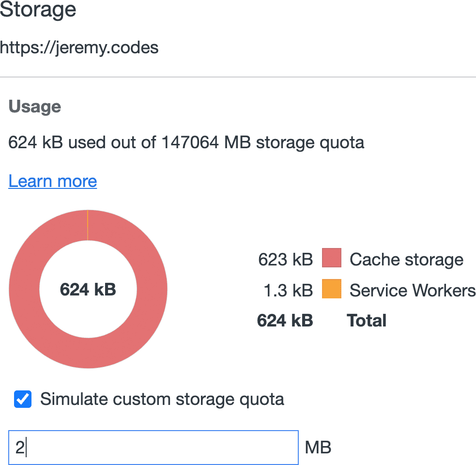The width and height of the screenshot is (476, 465).
Task: Select the 1.3 kB Service Workers value
Action: 288,290
